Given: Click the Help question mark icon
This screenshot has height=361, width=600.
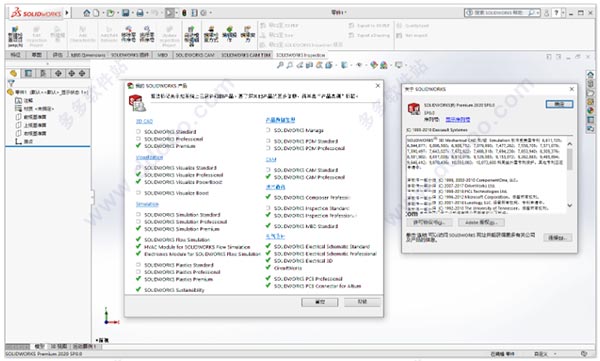Looking at the screenshot, I should point(557,13).
